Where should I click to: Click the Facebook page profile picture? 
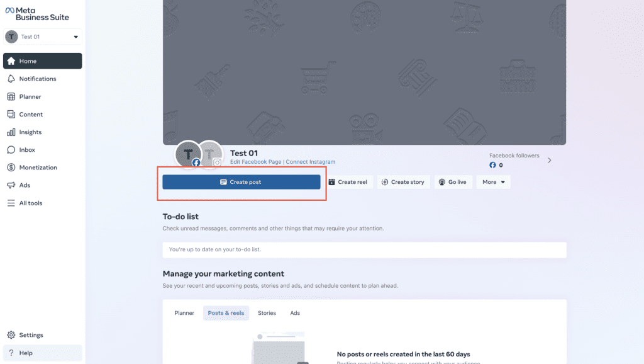(188, 154)
